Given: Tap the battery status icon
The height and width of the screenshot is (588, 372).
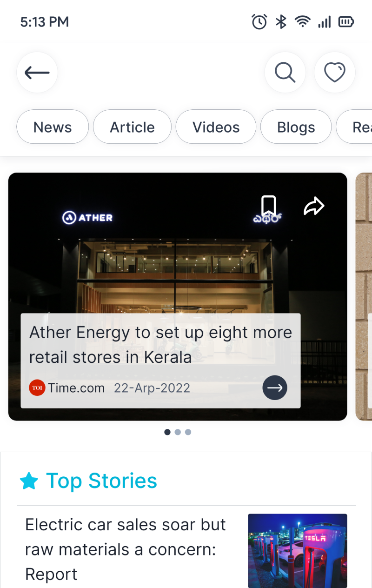Looking at the screenshot, I should [346, 22].
